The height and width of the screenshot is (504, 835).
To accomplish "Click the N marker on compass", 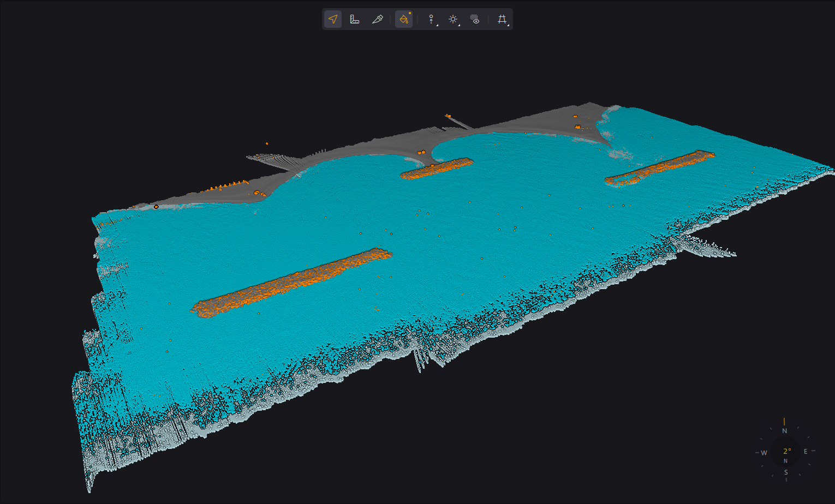I will (x=785, y=431).
